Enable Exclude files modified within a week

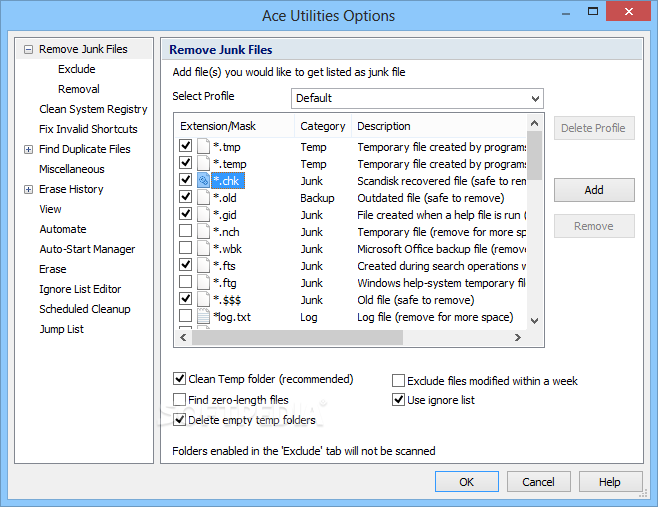(398, 381)
